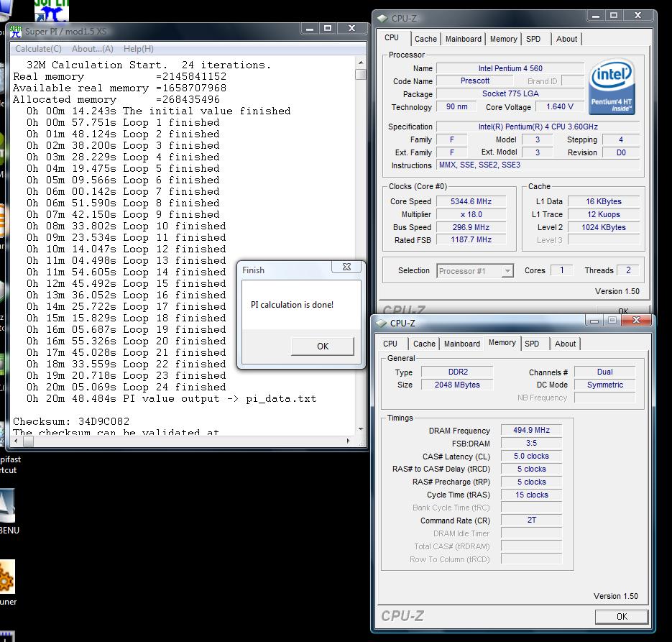Click the Rated FSB 1187.7 MHz value
Screen dimensions: 672x642
[471, 239]
